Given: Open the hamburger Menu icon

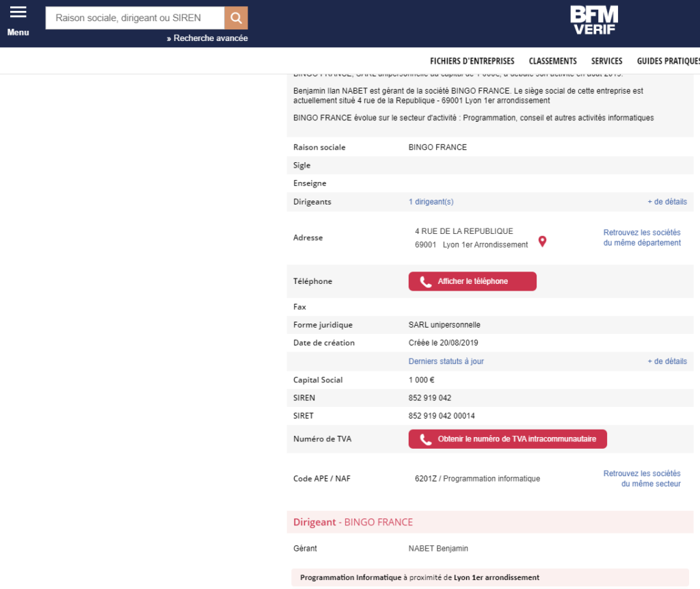Looking at the screenshot, I should pyautogui.click(x=18, y=12).
